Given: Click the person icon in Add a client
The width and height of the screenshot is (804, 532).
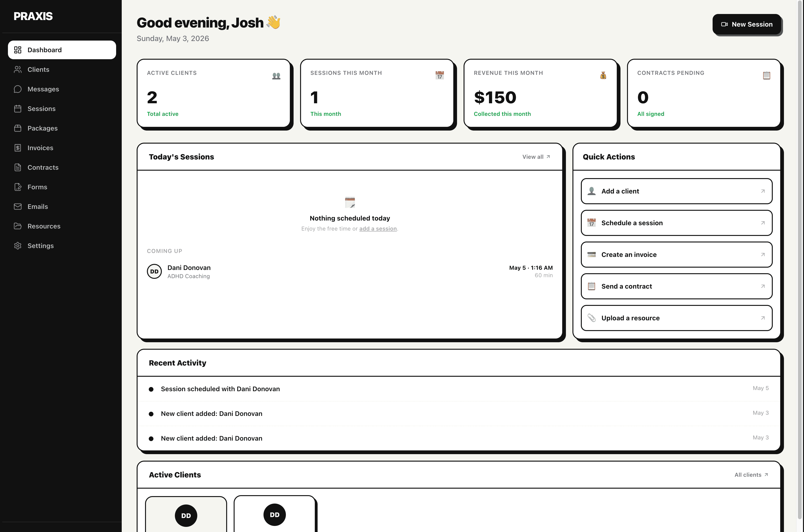Looking at the screenshot, I should point(592,191).
